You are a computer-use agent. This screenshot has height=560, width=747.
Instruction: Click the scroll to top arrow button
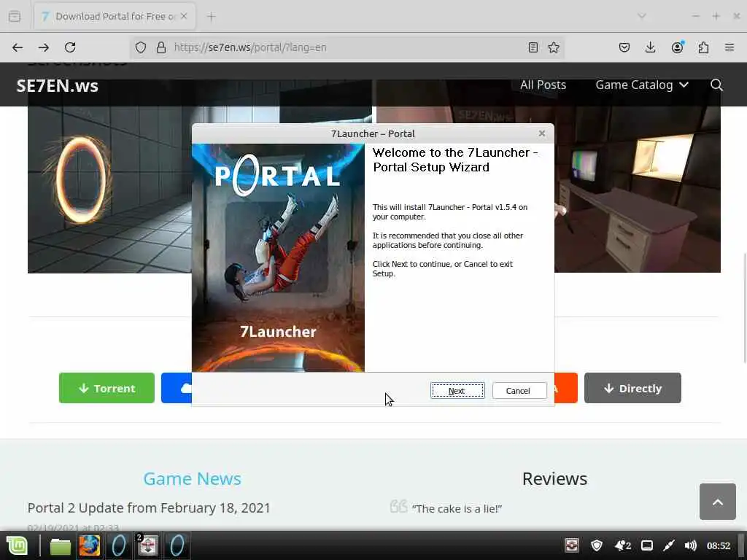(x=718, y=502)
